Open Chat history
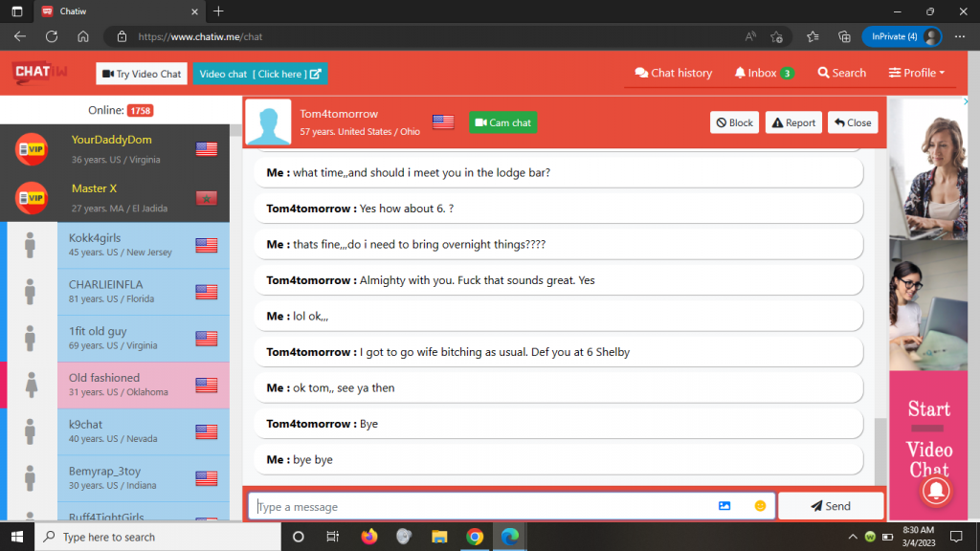 (674, 73)
